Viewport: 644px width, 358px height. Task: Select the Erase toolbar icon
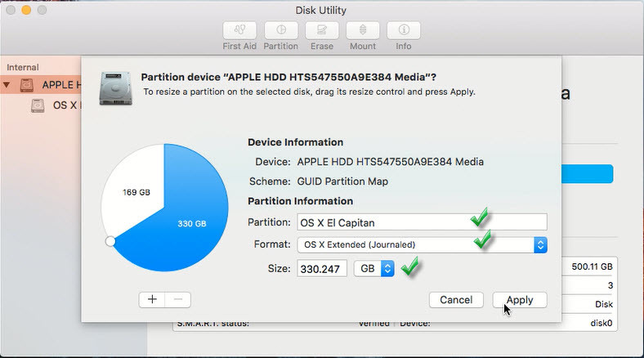[322, 30]
